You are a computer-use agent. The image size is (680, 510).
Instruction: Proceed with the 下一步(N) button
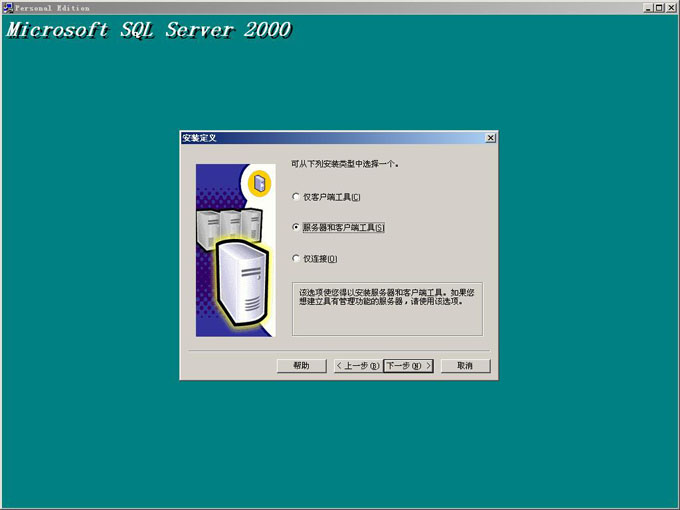(408, 366)
